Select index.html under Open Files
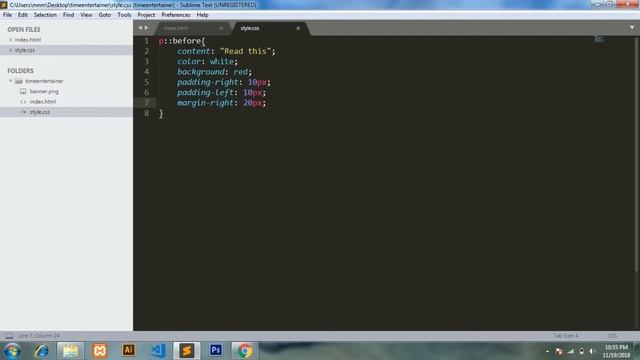Viewport: 640px width, 360px height. [28, 40]
